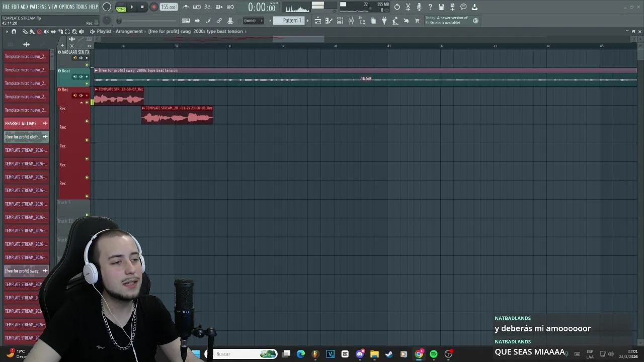Open the FILE menu
This screenshot has width=644, height=362.
pyautogui.click(x=6, y=7)
